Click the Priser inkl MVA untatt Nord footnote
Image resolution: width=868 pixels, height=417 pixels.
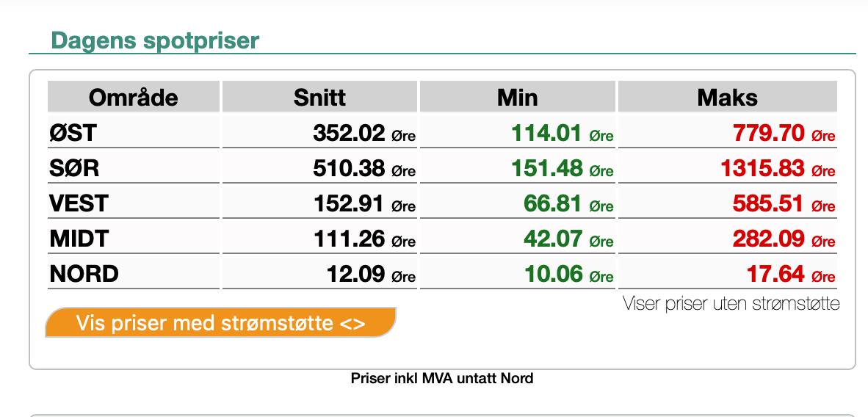pyautogui.click(x=442, y=379)
